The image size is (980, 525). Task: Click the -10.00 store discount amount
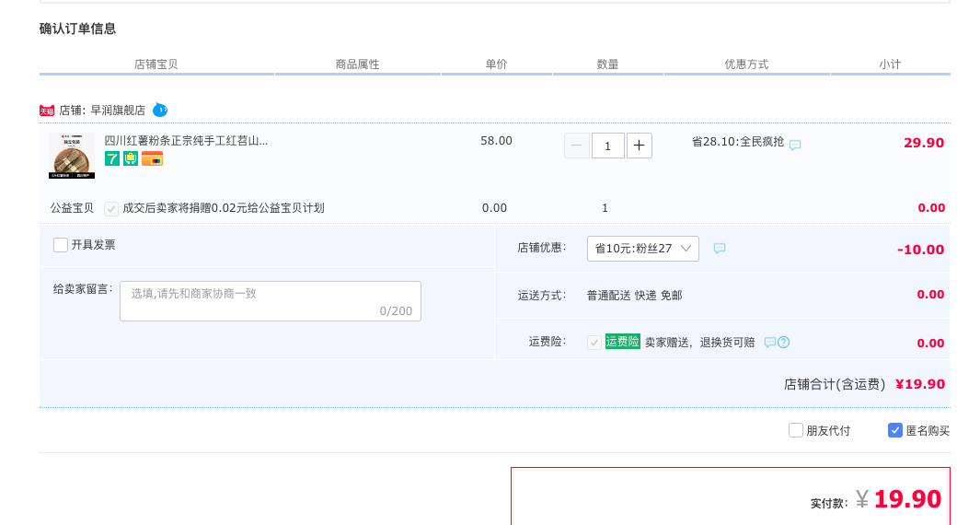920,250
